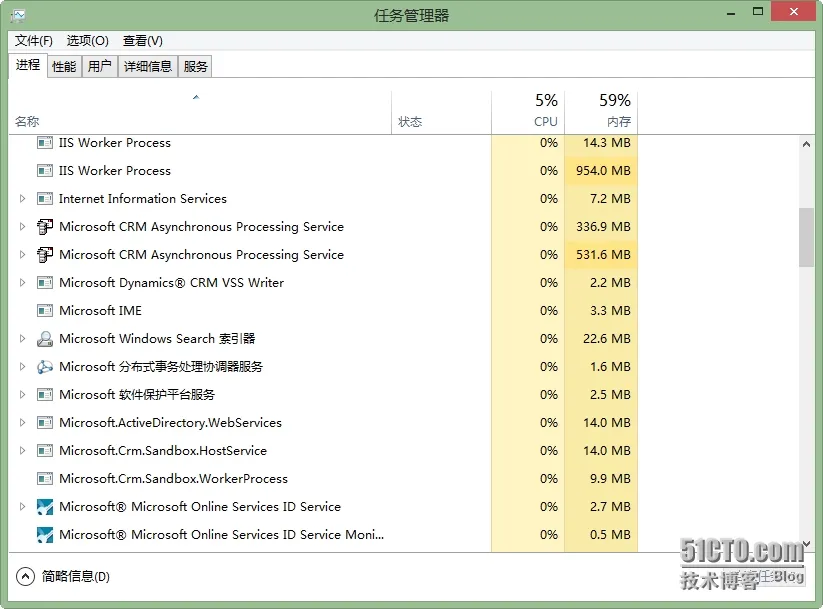Sort by the CPU column header
This screenshot has width=823, height=609.
pyautogui.click(x=528, y=112)
